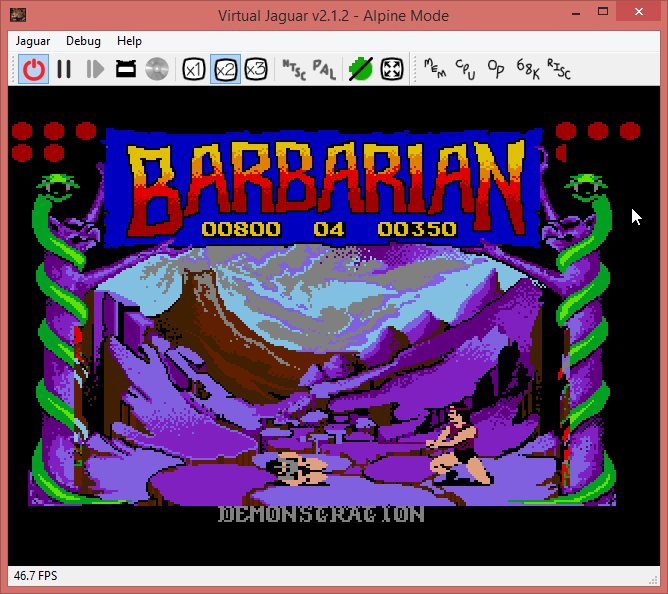Open the Jaguar menu
This screenshot has height=594, width=668.
point(33,41)
